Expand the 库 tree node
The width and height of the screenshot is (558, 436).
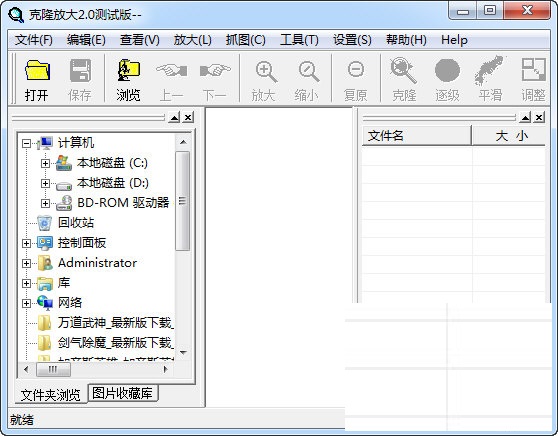[26, 283]
